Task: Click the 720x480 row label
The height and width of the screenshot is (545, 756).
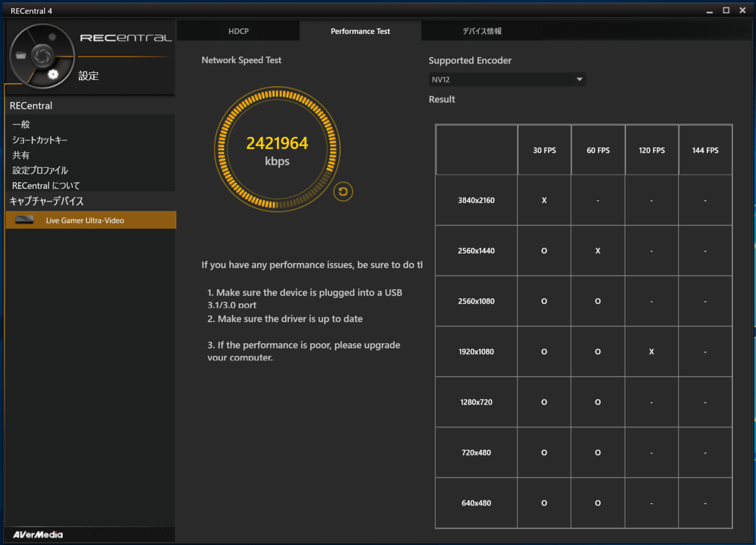Action: pyautogui.click(x=476, y=453)
